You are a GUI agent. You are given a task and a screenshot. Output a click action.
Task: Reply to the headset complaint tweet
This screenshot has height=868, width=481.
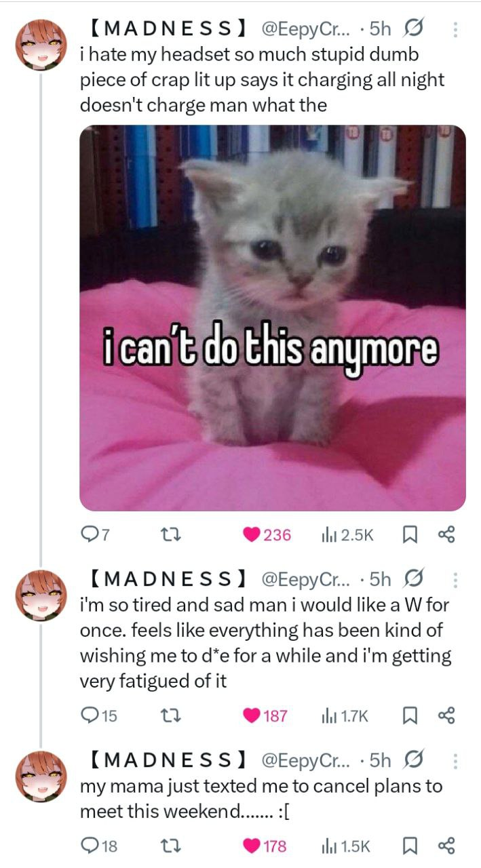coord(90,535)
